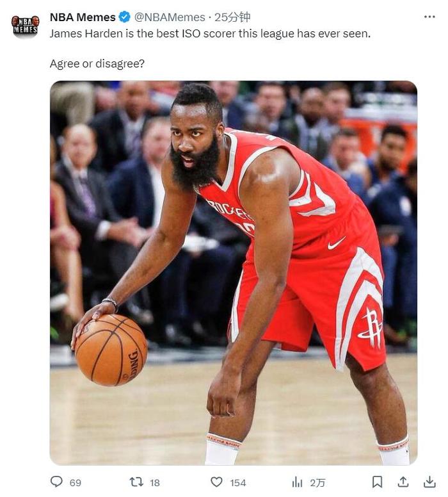This screenshot has height=497, width=448.
Task: Click the share upload arrow icon
Action: [403, 482]
